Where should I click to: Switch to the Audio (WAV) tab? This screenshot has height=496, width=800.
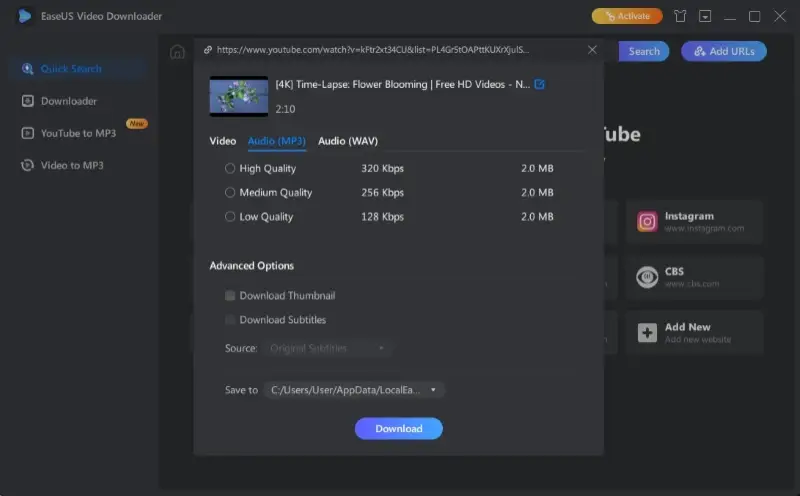point(348,141)
